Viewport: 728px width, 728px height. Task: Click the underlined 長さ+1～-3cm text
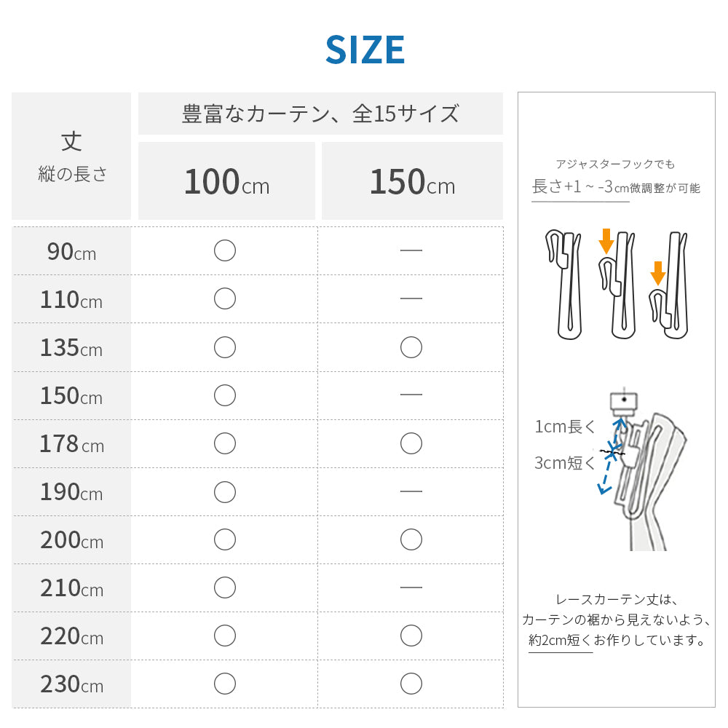(580, 187)
